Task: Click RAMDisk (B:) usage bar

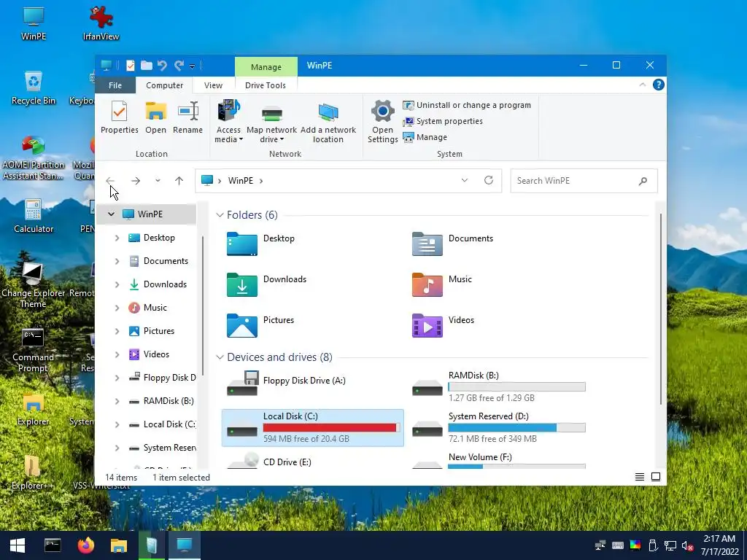Action: pos(517,386)
